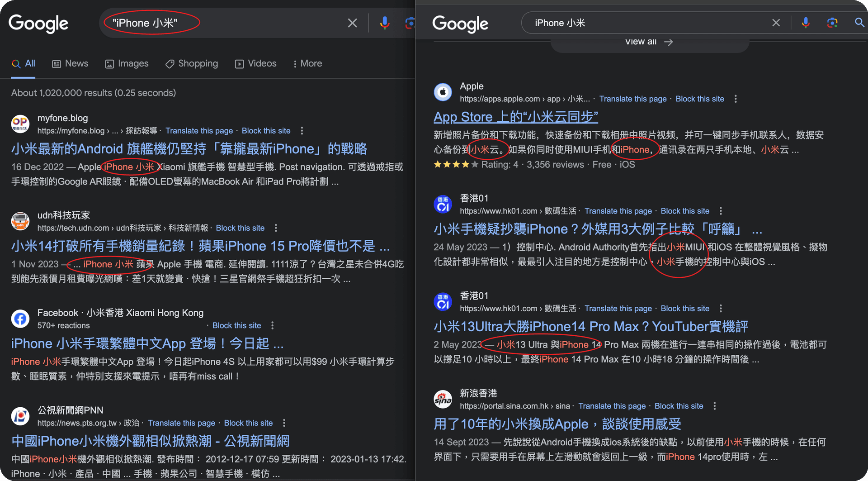
Task: Translate the portal.sina.com.hk page
Action: [x=612, y=406]
